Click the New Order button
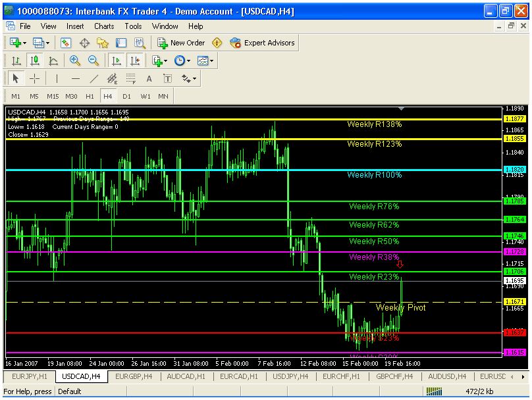 (x=181, y=43)
